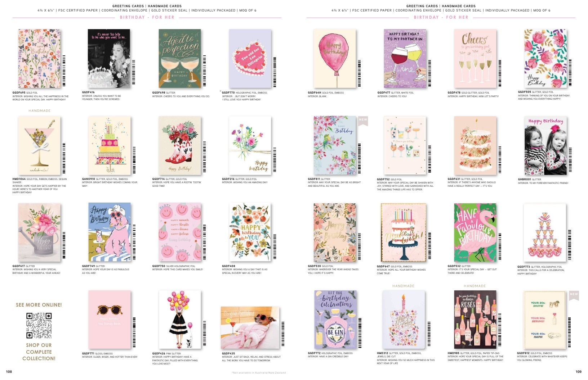Click the watering can flowers card GGDF617
Screen dimensions: 588x380
pos(39,232)
